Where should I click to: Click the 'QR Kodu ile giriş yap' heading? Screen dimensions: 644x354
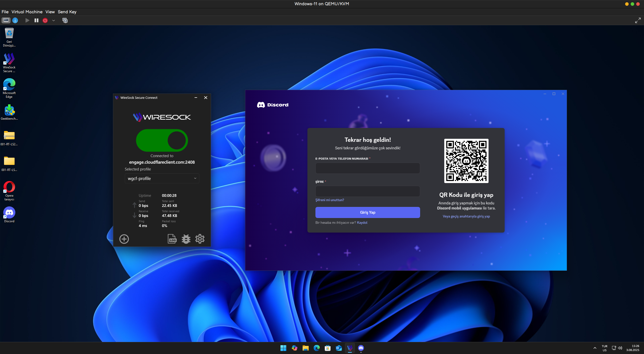pos(466,195)
